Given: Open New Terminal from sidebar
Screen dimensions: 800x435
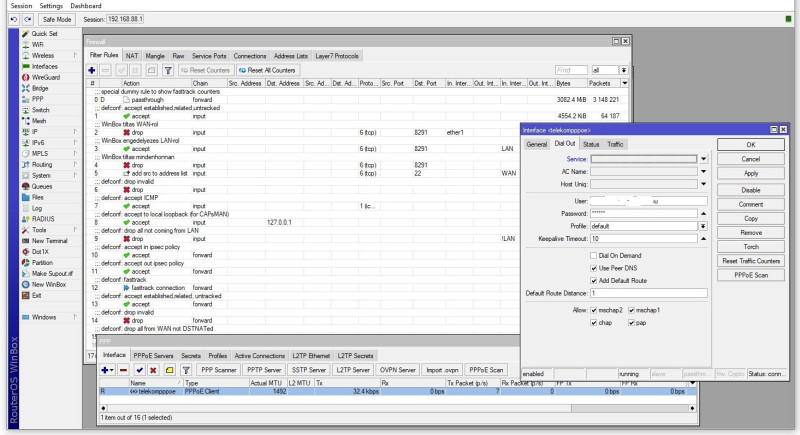Looking at the screenshot, I should tap(49, 241).
